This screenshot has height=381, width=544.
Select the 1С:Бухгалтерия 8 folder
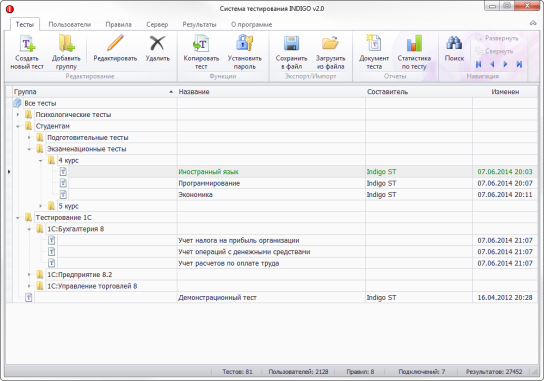(76, 229)
